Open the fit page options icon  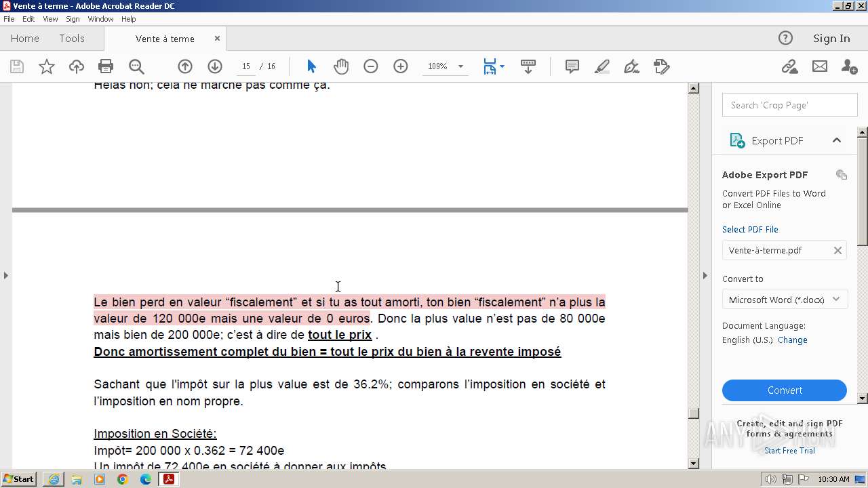tap(490, 66)
